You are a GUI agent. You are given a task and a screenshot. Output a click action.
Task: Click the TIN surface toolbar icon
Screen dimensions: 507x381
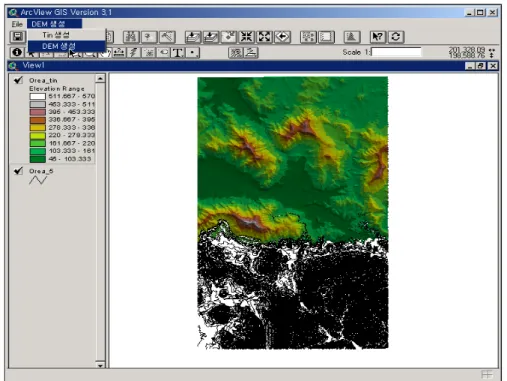pos(352,37)
